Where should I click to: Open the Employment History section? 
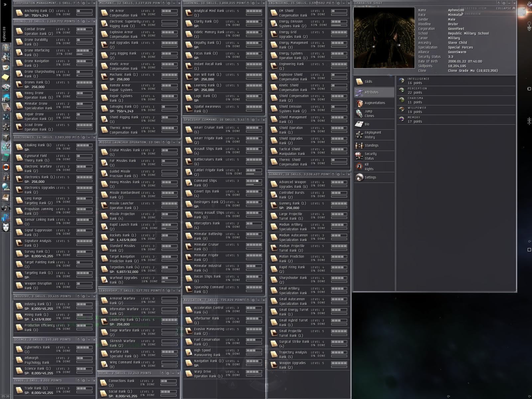click(372, 135)
